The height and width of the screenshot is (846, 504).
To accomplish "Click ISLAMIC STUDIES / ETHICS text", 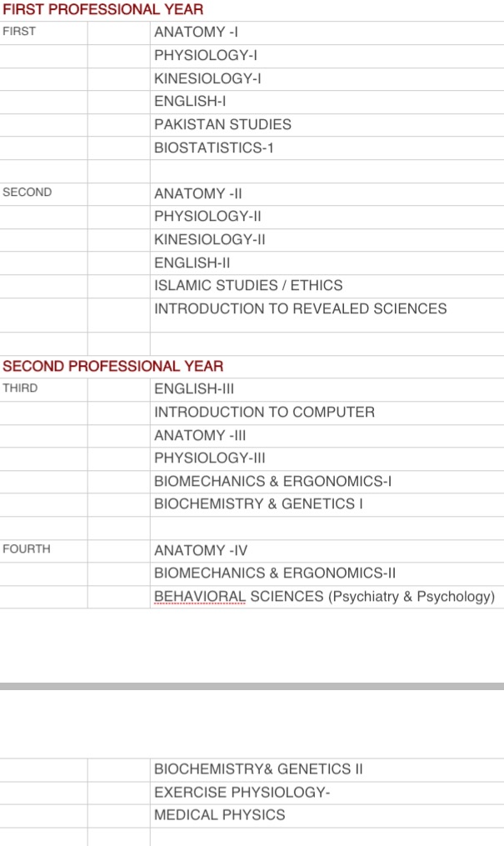I will [x=248, y=285].
